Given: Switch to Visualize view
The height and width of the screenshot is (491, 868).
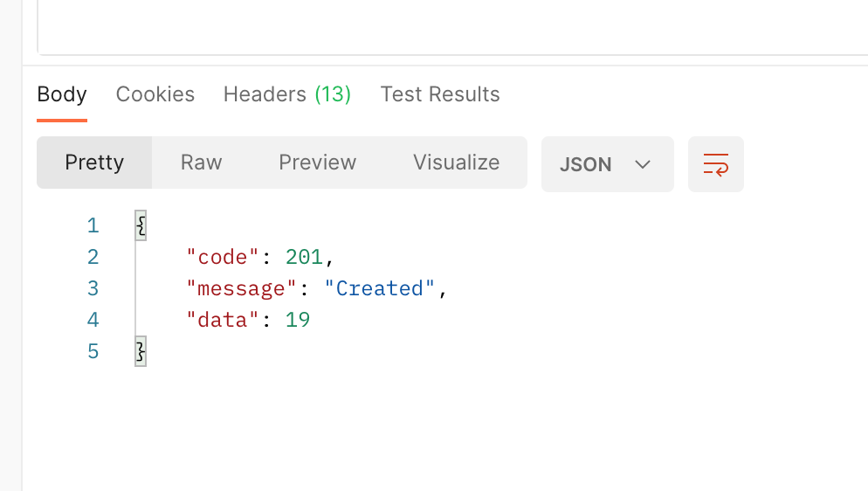Looking at the screenshot, I should (456, 163).
